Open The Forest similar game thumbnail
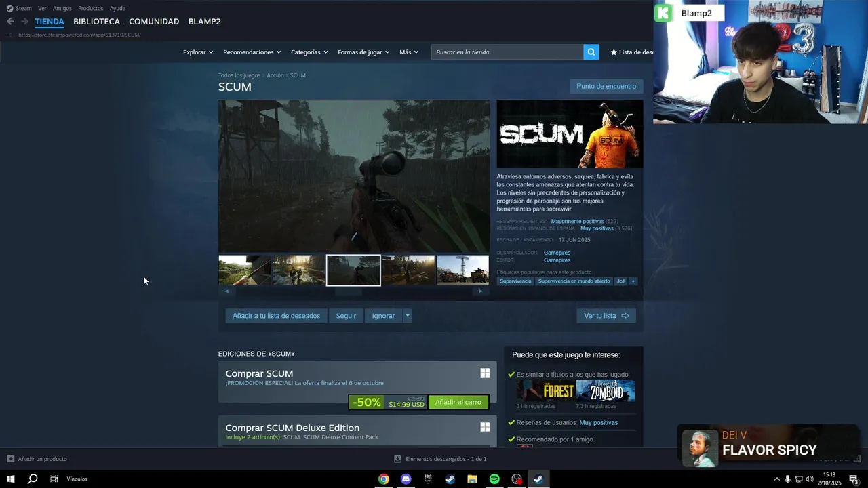The width and height of the screenshot is (868, 488). pyautogui.click(x=546, y=390)
